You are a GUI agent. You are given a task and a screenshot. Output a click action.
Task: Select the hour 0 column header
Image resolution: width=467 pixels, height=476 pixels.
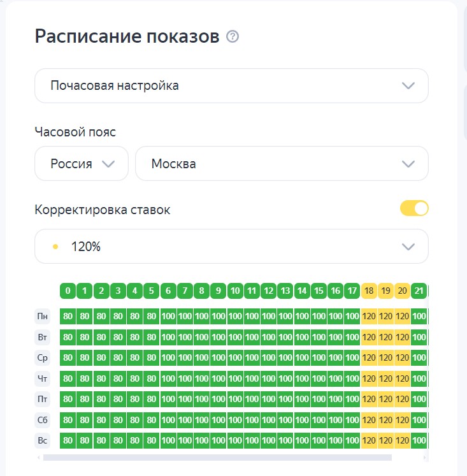[x=68, y=291]
